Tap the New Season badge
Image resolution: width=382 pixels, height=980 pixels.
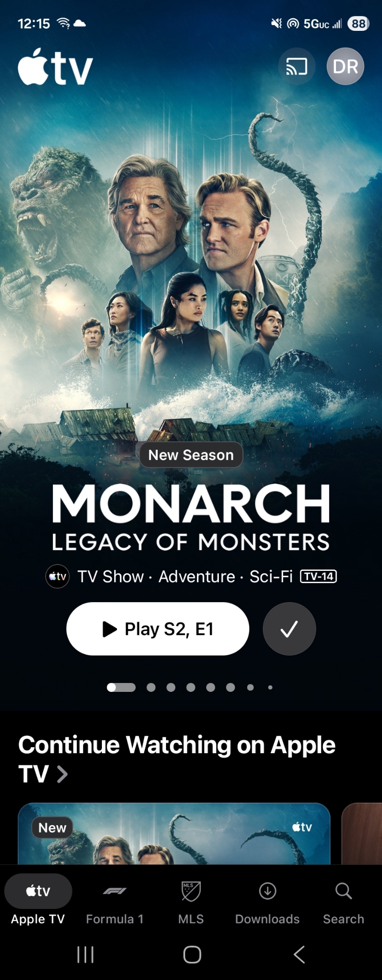(191, 455)
